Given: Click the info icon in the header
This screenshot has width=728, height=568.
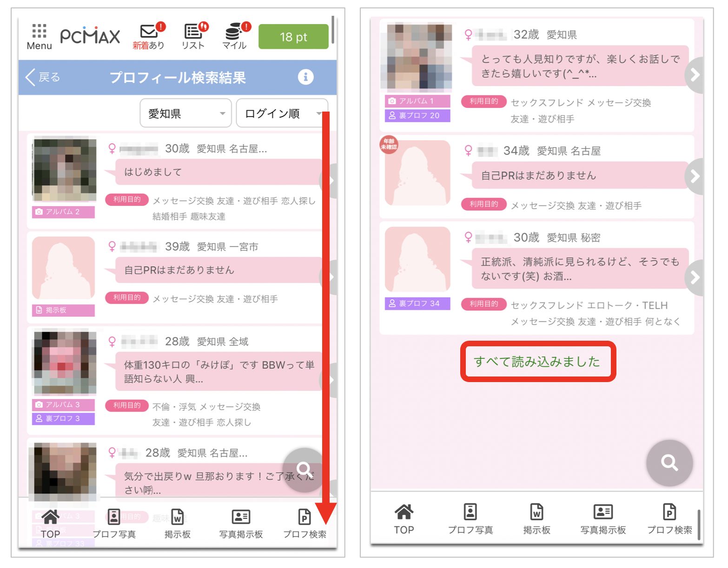Looking at the screenshot, I should pos(305,77).
